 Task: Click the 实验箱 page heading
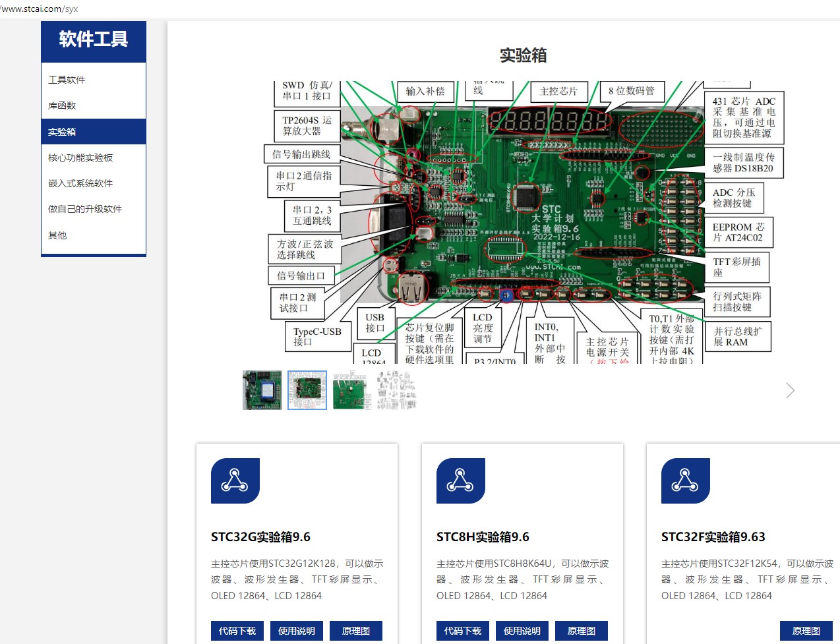[x=524, y=55]
